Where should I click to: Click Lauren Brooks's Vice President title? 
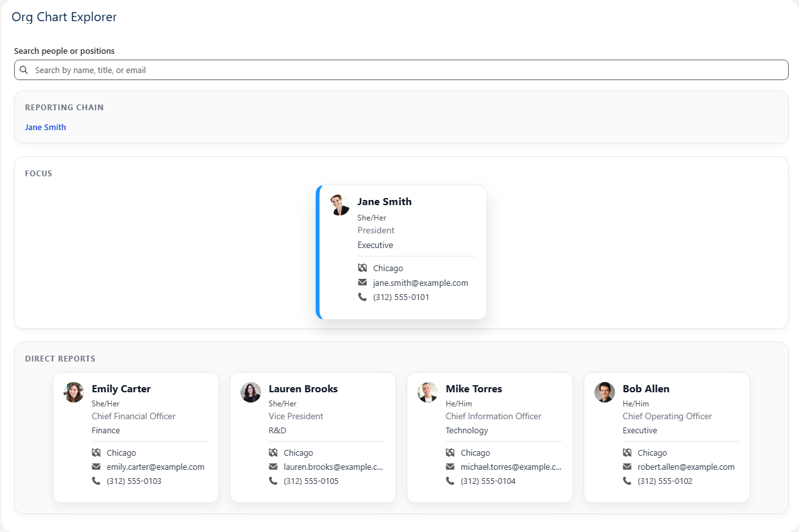[x=296, y=416]
